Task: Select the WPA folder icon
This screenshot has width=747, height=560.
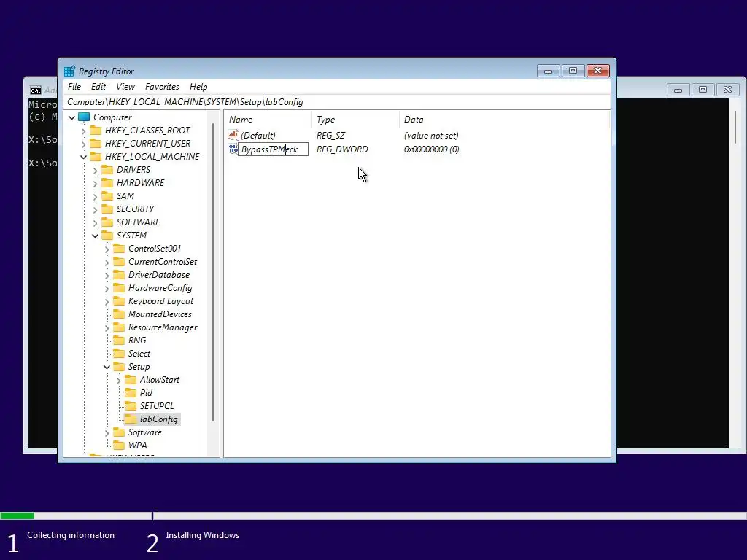Action: (119, 446)
